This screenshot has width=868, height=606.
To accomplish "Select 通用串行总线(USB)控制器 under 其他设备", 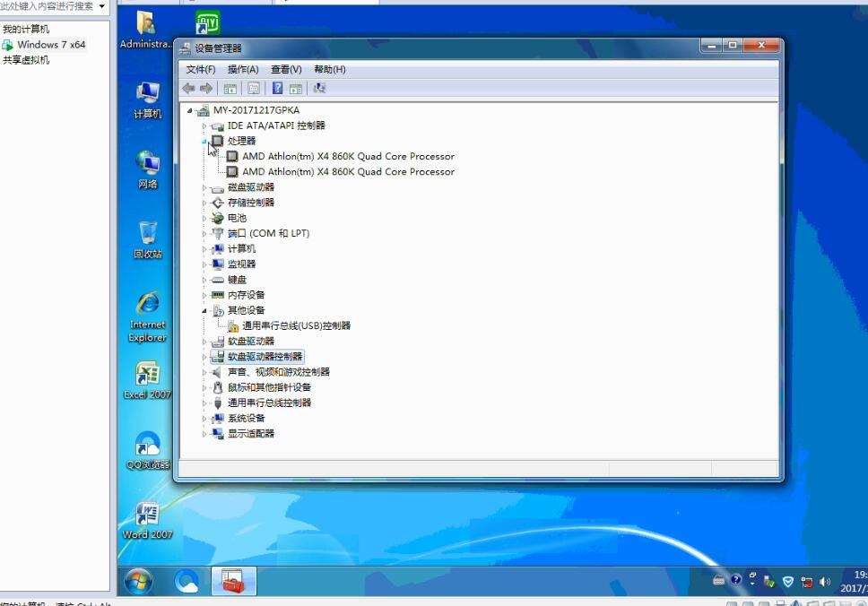I will [296, 326].
